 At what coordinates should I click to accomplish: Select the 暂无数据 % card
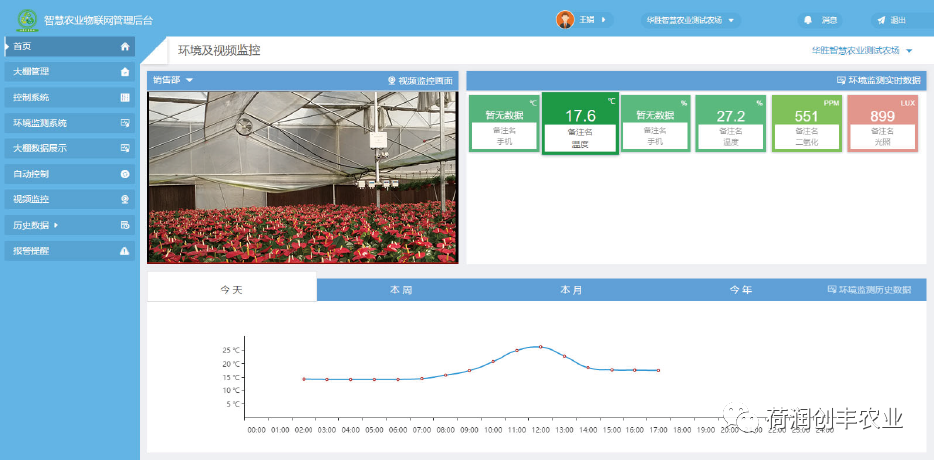click(655, 123)
